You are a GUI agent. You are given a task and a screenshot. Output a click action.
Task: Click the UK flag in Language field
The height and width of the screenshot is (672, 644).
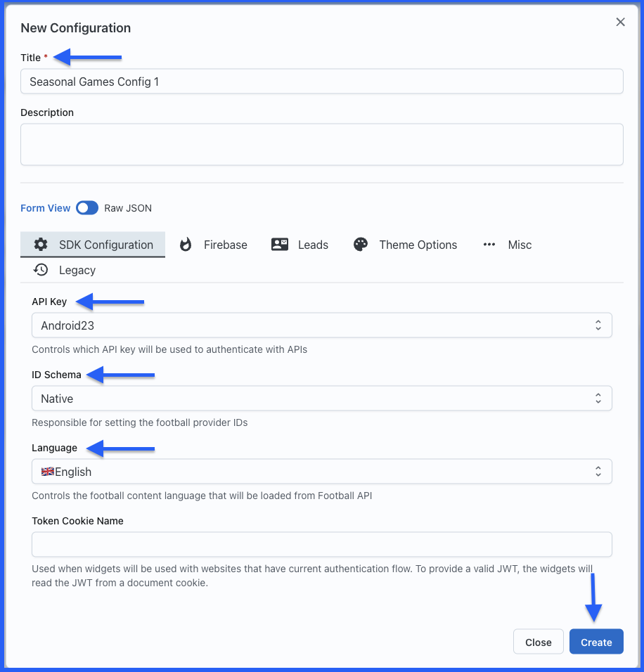tap(48, 472)
